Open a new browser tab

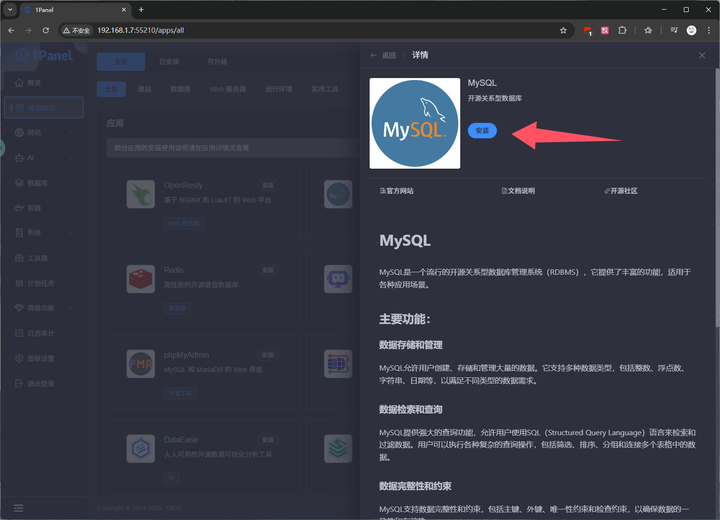tap(141, 10)
